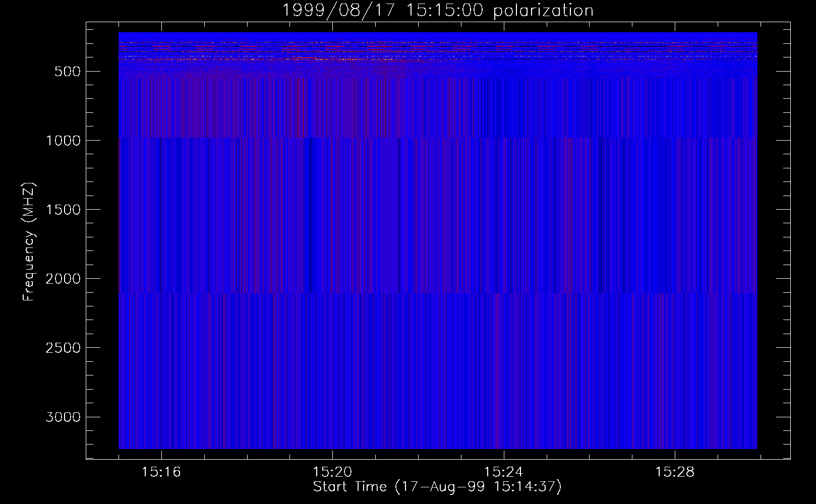Click the 15:28 time tick label

click(x=674, y=472)
